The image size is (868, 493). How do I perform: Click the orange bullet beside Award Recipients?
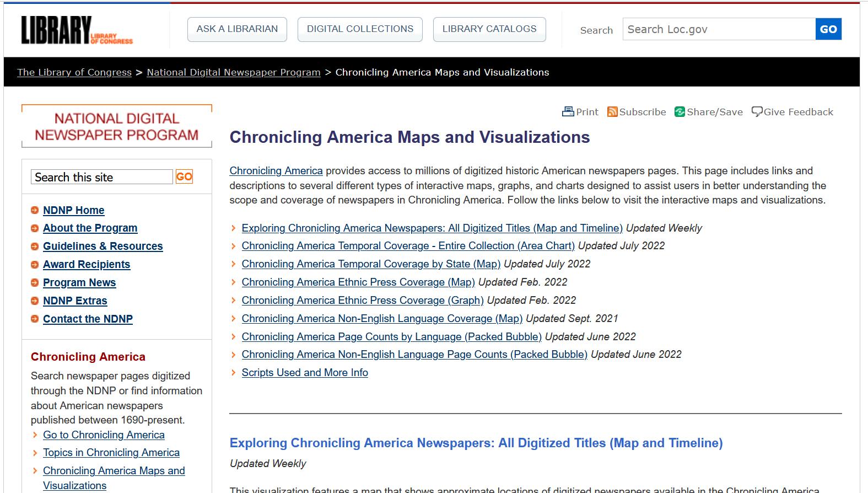click(35, 265)
